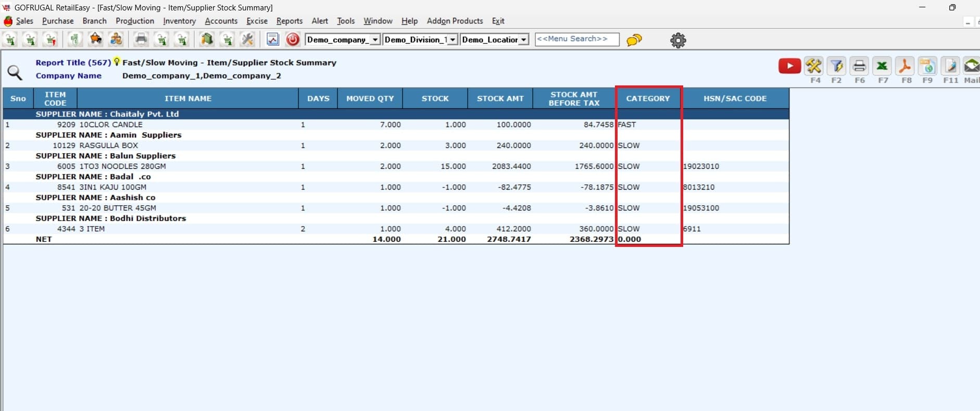Screen dimensions: 980x411
Task: Click the F4 tools settings icon
Action: [813, 66]
